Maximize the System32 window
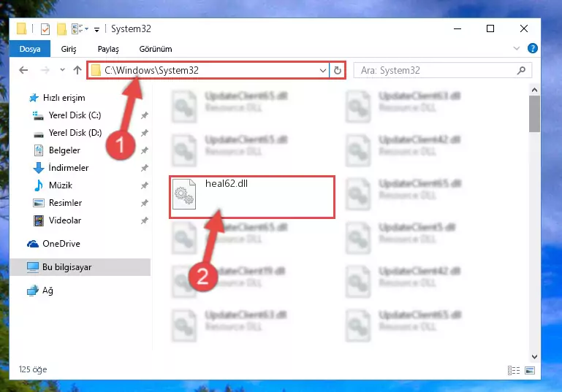562x392 pixels. pos(490,28)
